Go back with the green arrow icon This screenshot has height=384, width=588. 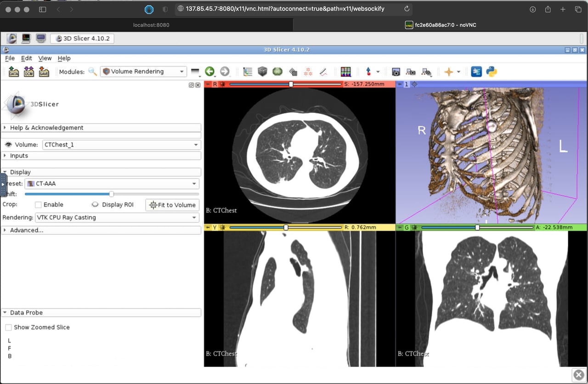(x=210, y=72)
